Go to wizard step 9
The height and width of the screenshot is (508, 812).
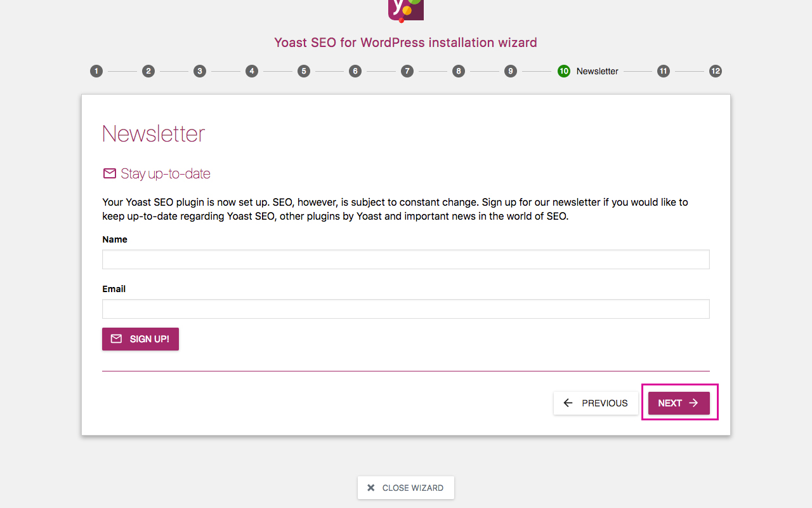pos(511,71)
